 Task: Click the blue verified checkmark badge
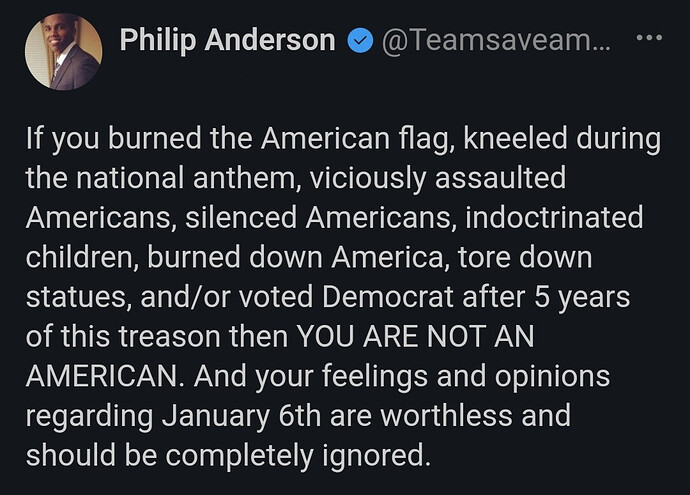[x=360, y=40]
